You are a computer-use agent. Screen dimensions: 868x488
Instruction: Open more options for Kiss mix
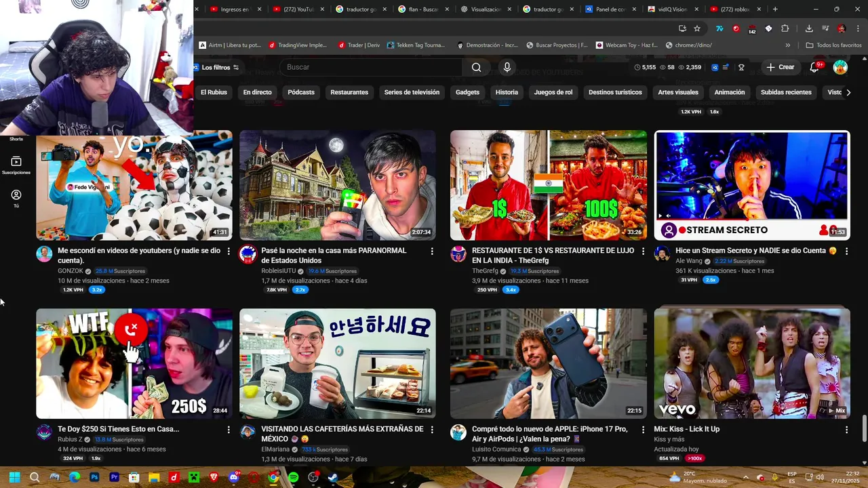coord(846,430)
